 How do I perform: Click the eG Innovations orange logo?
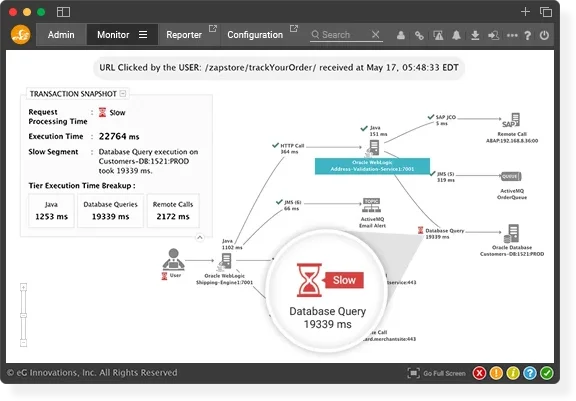[21, 35]
